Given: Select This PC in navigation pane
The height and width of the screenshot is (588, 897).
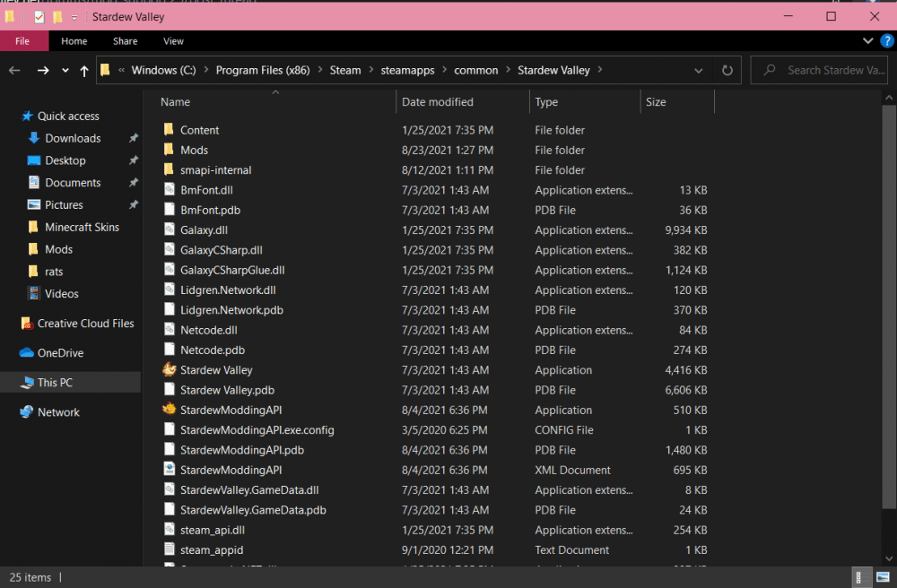Looking at the screenshot, I should [55, 382].
